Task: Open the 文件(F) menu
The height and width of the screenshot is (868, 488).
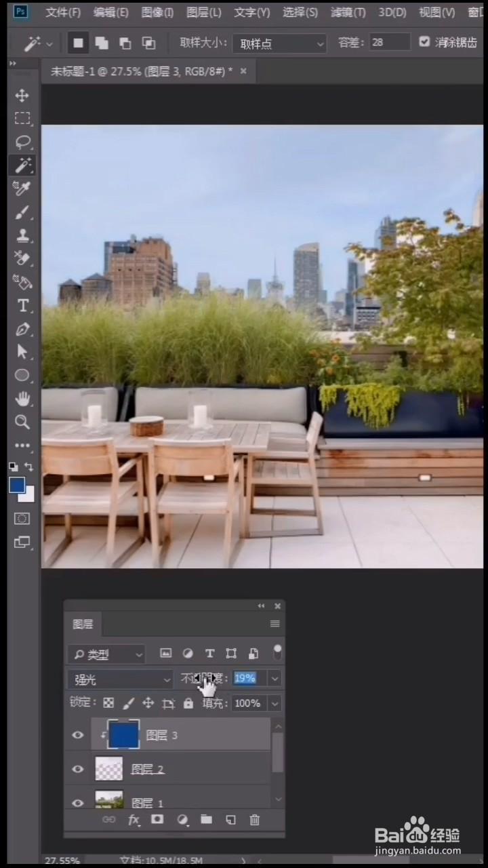Action: (63, 12)
